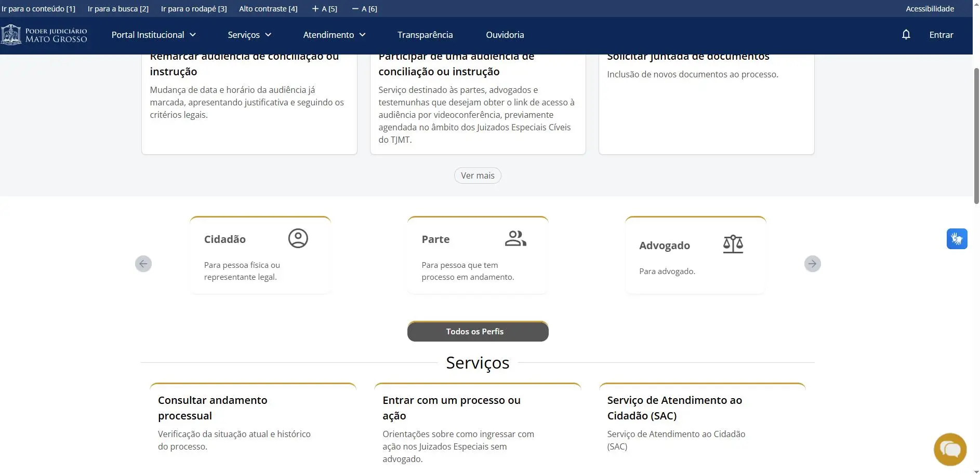
Task: Expand the Portal Institucional dropdown
Action: click(154, 35)
